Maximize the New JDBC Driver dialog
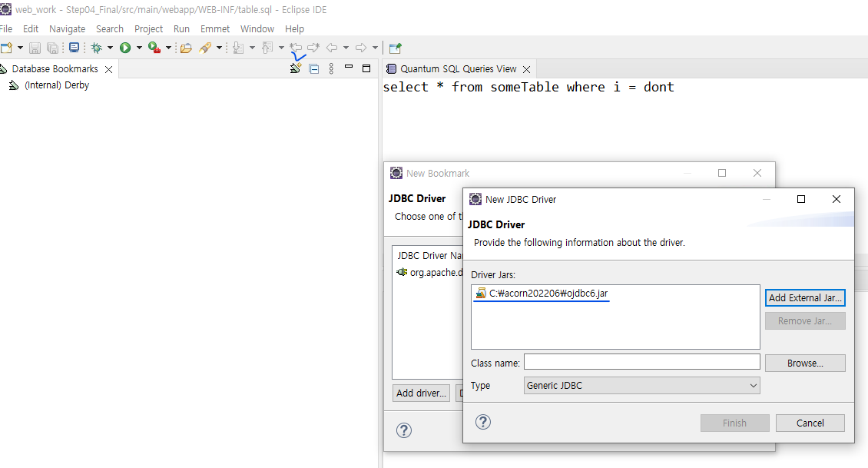 801,199
